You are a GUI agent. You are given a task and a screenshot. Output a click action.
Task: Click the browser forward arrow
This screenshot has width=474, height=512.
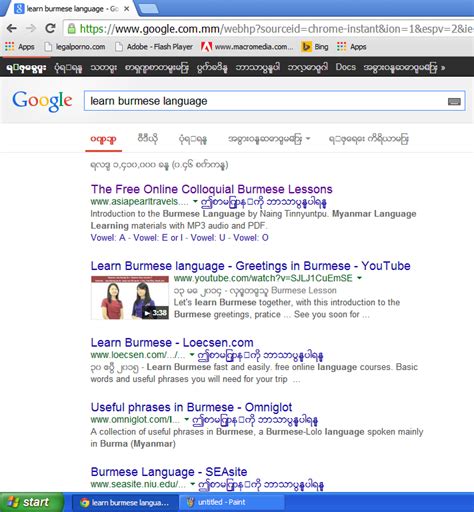(31, 29)
